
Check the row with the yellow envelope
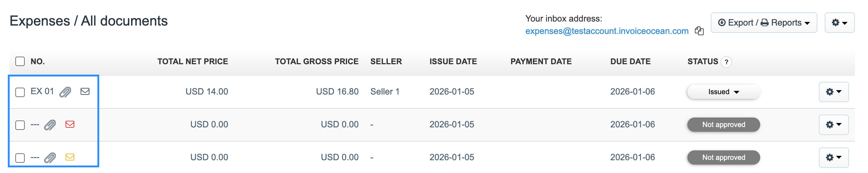tap(20, 158)
